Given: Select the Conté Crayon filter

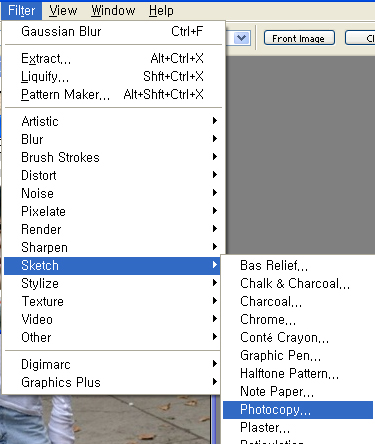Looking at the screenshot, I should [x=298, y=338].
